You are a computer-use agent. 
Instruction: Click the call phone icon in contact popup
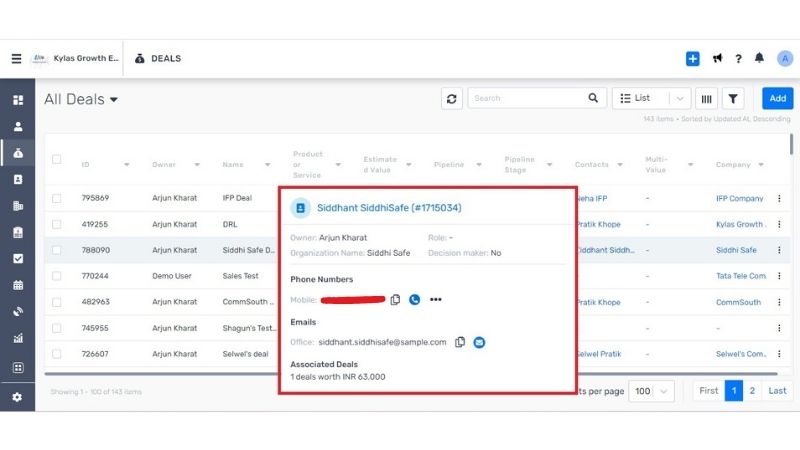(414, 299)
